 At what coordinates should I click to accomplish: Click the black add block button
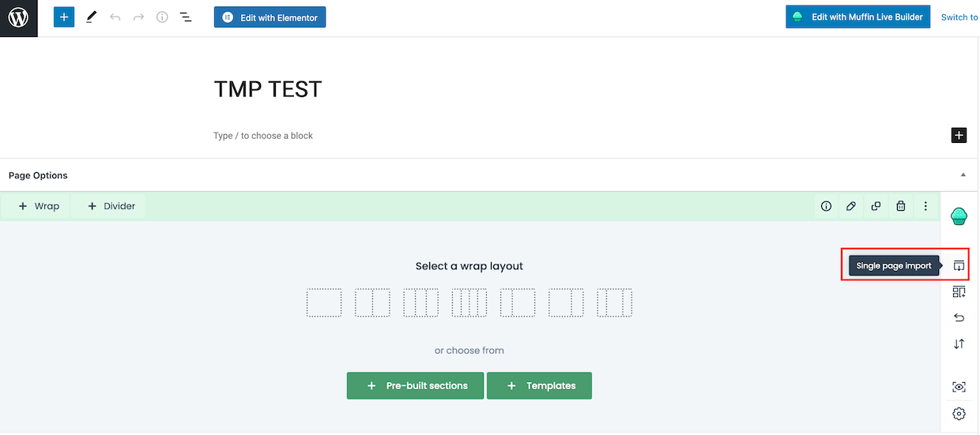[959, 135]
